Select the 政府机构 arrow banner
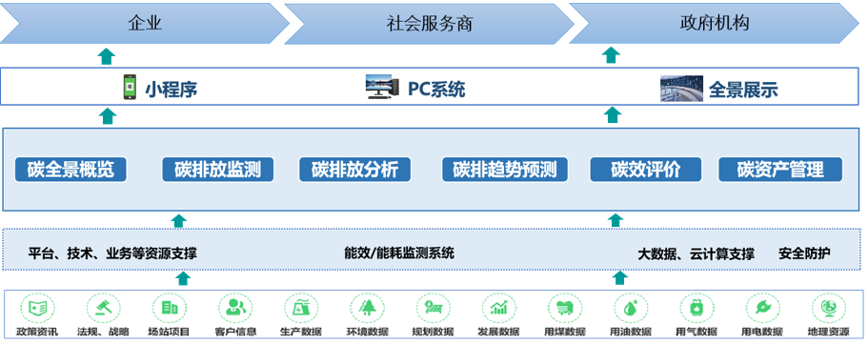The width and height of the screenshot is (868, 344). click(714, 24)
